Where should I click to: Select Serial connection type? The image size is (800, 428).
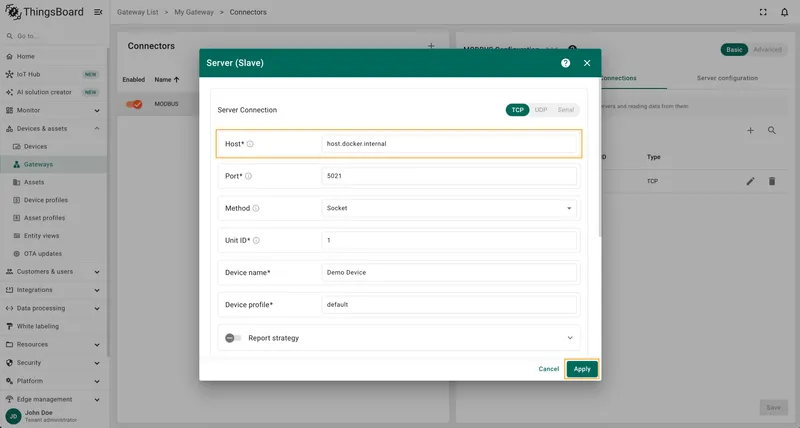(x=566, y=110)
